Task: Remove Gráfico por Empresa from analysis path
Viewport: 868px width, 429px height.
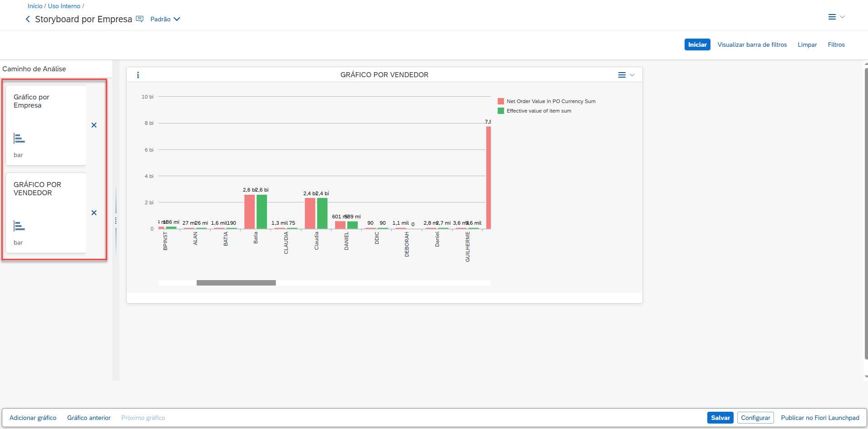Action: (x=94, y=125)
